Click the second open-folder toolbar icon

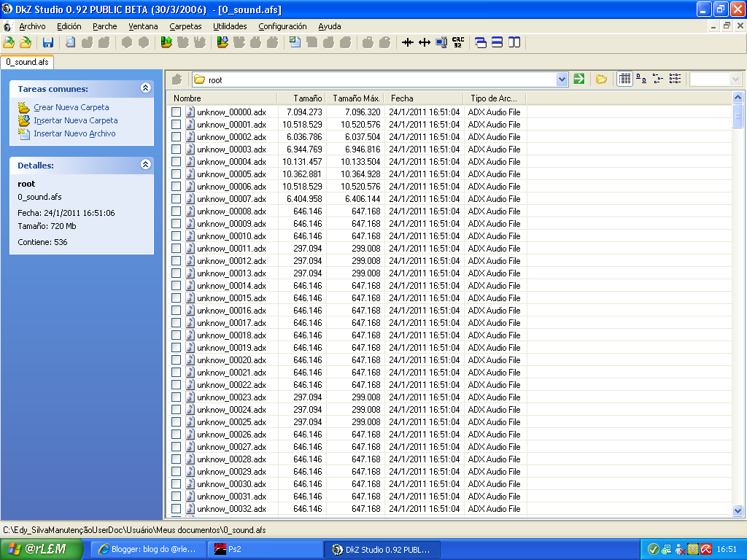tap(26, 42)
